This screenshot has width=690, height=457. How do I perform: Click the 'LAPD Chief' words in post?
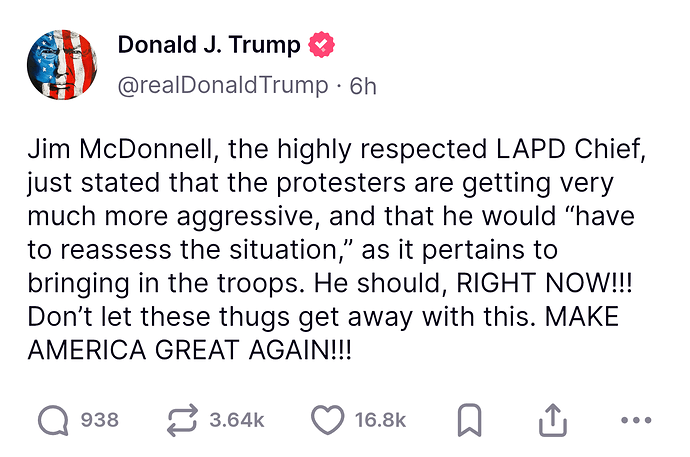[x=571, y=150]
